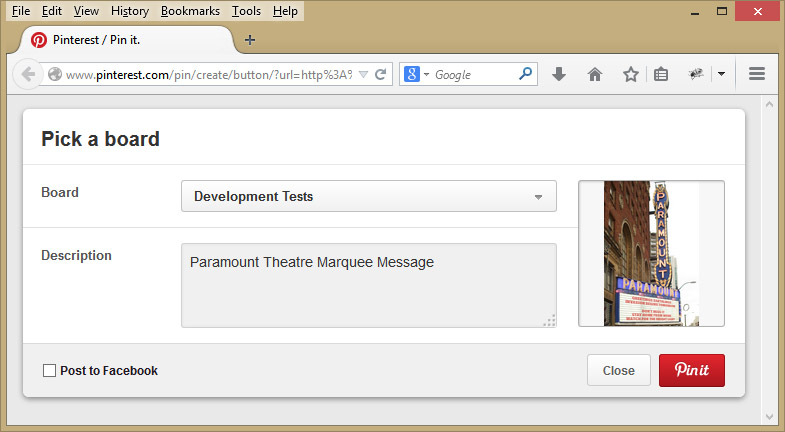Viewport: 785px width, 432px height.
Task: Open the Firefox hamburger menu
Action: click(757, 74)
